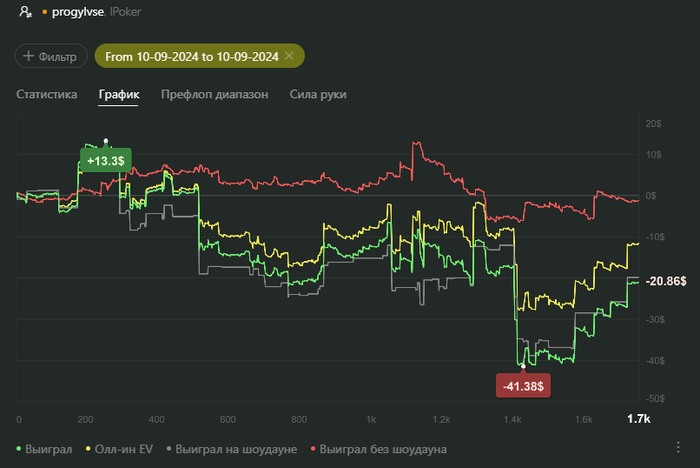Open the Статистика tab
The width and height of the screenshot is (700, 468).
click(x=46, y=95)
